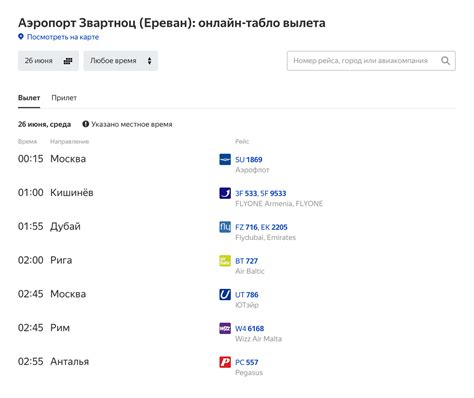This screenshot has height=398, width=474.
Task: Click the 02:45 Рим departure row
Action: click(x=237, y=333)
